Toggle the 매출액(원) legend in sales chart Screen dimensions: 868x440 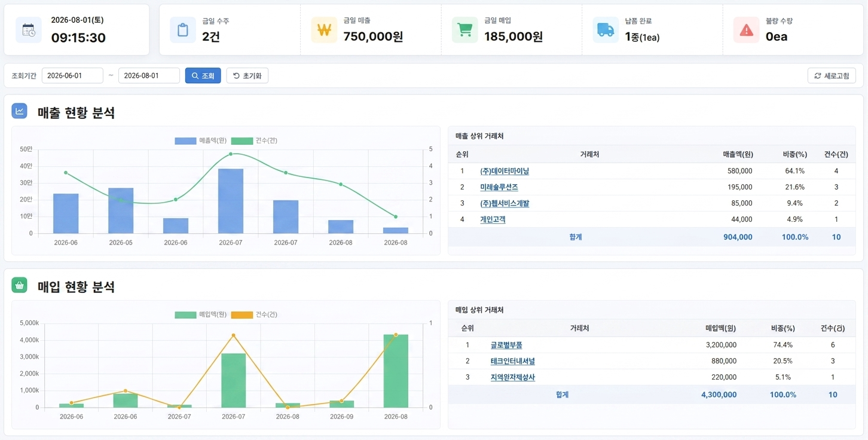tap(201, 140)
